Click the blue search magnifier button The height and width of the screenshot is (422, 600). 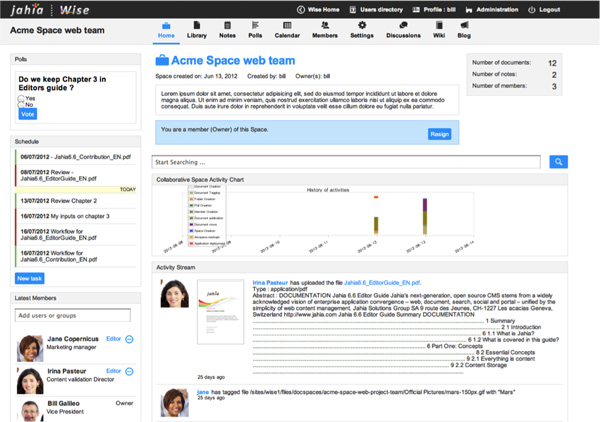559,161
